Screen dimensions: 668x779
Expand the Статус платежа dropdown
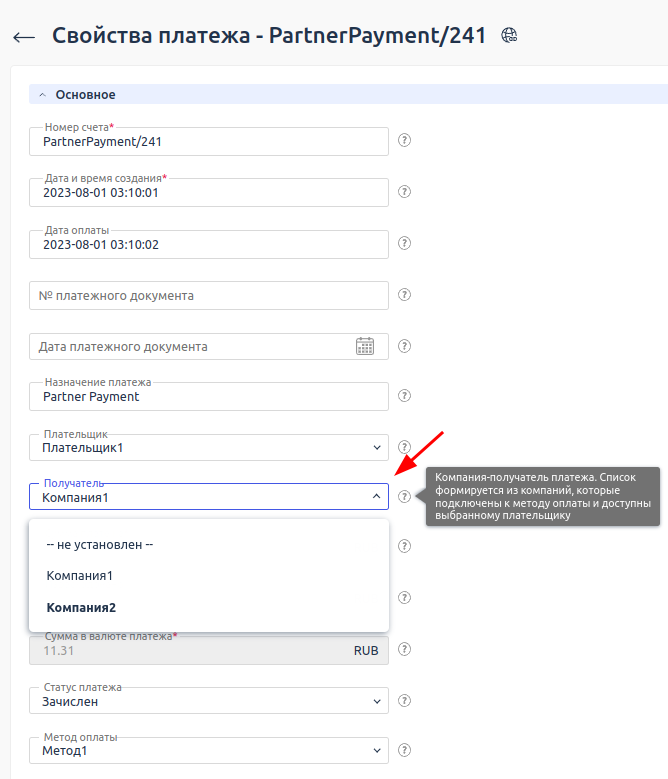click(x=208, y=702)
